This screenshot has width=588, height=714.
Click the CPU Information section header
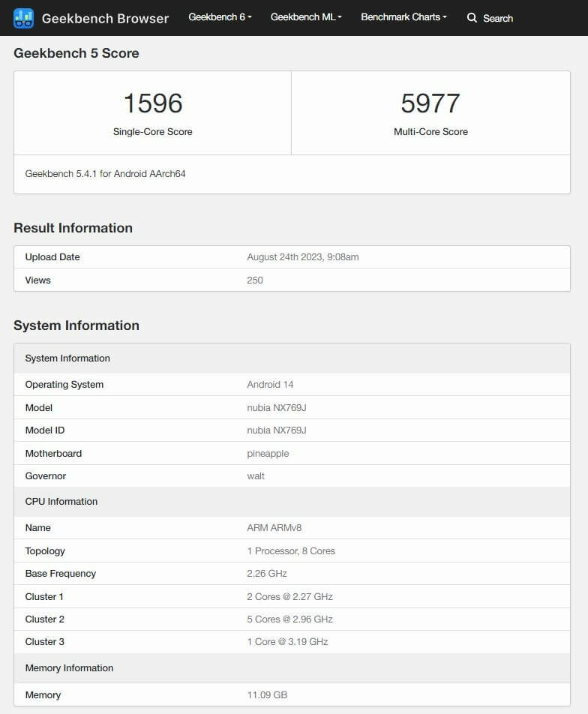click(x=61, y=502)
